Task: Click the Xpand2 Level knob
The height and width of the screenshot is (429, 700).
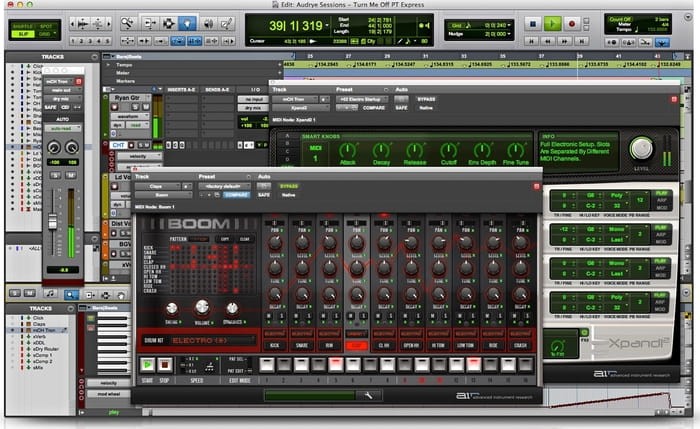Action: coord(642,149)
